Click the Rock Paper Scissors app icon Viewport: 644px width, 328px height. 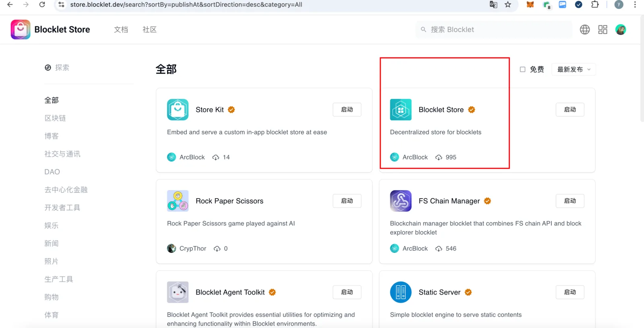point(178,201)
